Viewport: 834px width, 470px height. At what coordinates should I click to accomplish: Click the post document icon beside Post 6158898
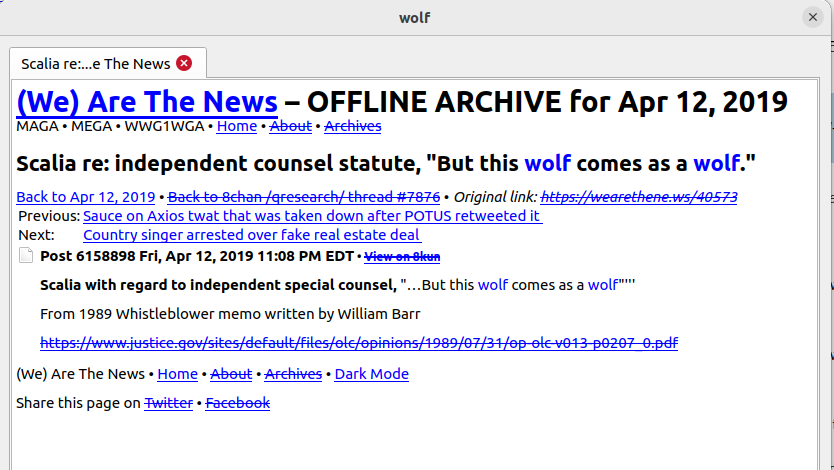(26, 255)
